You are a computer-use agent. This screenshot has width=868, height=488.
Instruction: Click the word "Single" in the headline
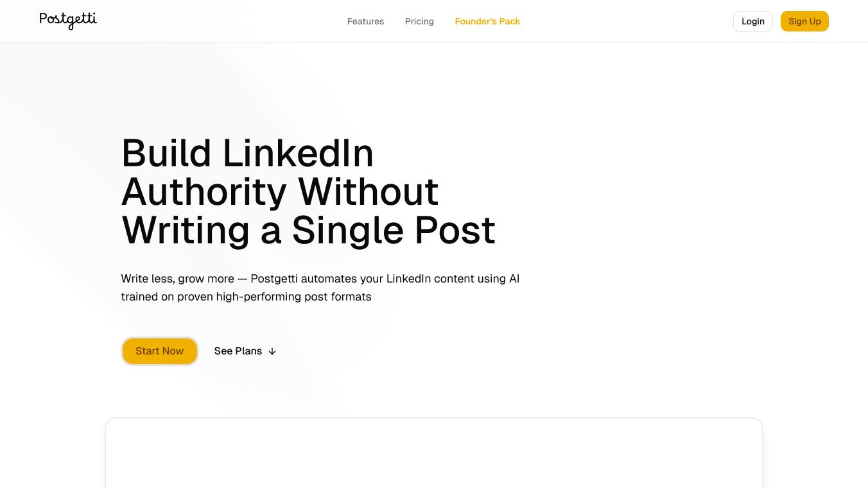(x=348, y=230)
